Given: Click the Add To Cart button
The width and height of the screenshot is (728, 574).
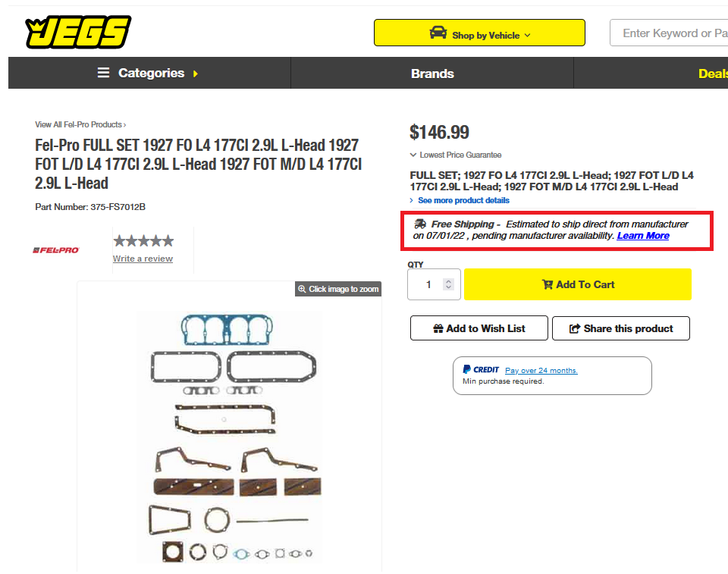Looking at the screenshot, I should tap(578, 284).
